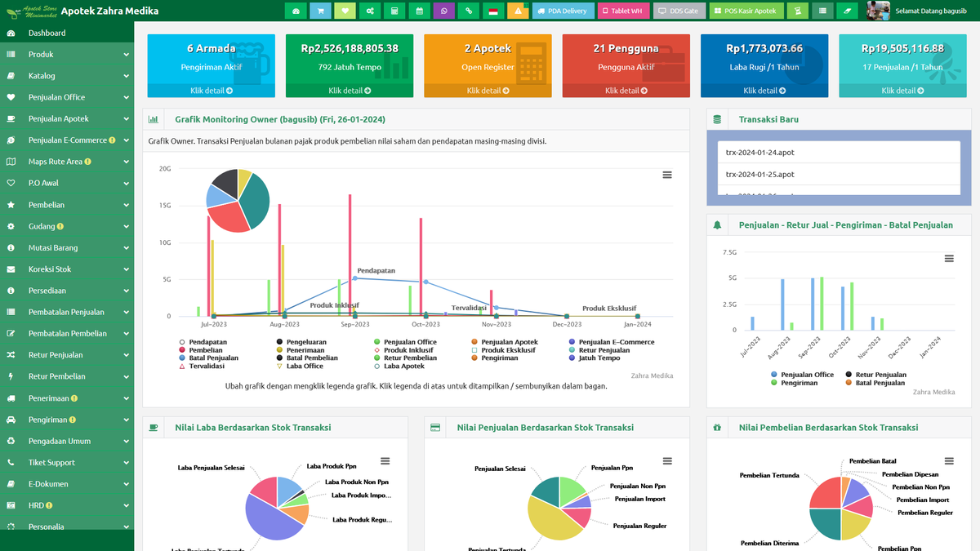Viewport: 980px width, 551px height.
Task: Click the dashboard gauge icon in toolbar
Action: click(x=296, y=11)
